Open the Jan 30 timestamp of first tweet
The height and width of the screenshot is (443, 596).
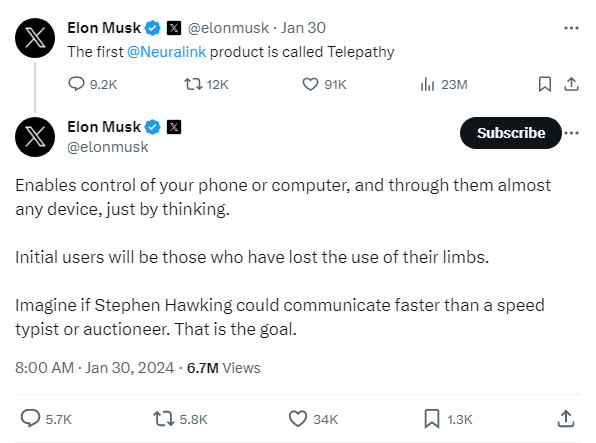point(303,28)
